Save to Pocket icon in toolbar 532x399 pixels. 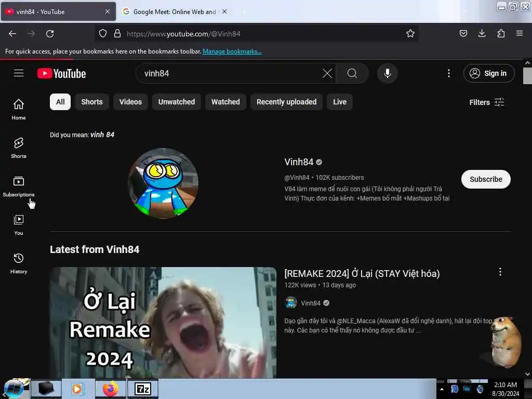(463, 33)
